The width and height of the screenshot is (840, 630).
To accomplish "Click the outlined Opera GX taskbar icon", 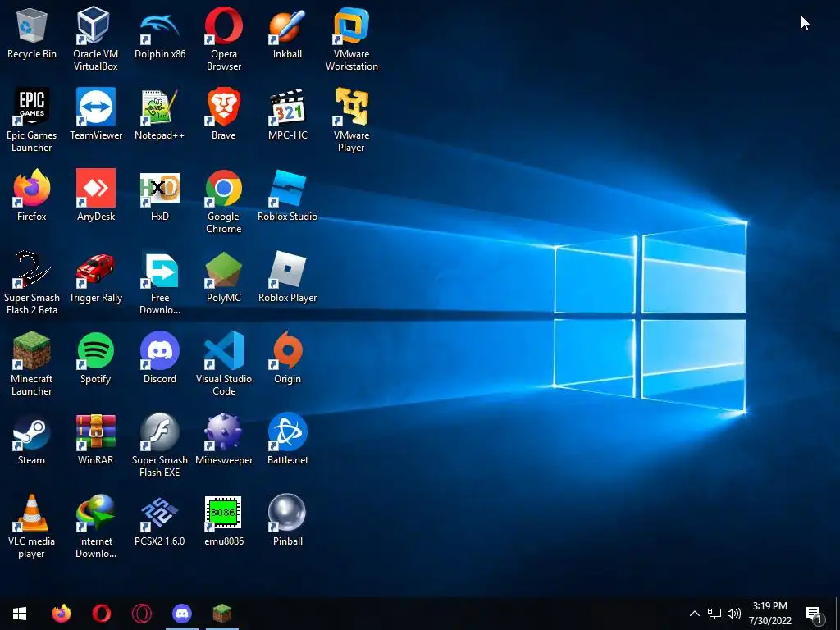I will pyautogui.click(x=141, y=614).
